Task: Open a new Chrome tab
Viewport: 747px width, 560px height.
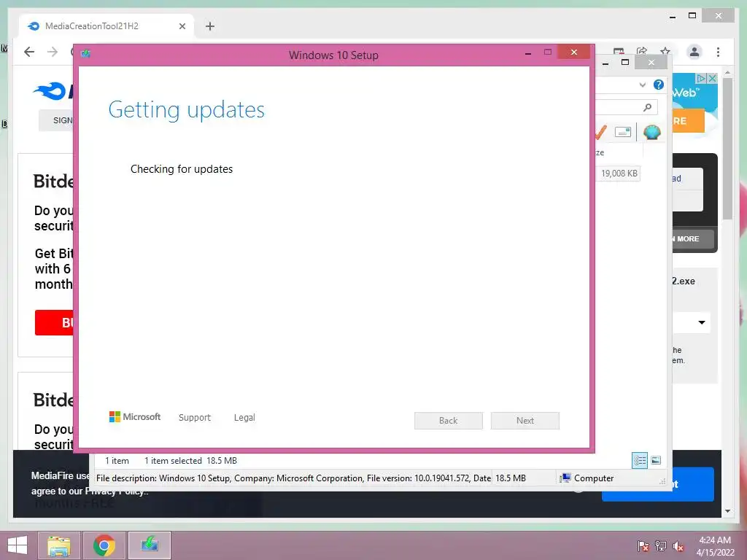Action: pyautogui.click(x=210, y=26)
